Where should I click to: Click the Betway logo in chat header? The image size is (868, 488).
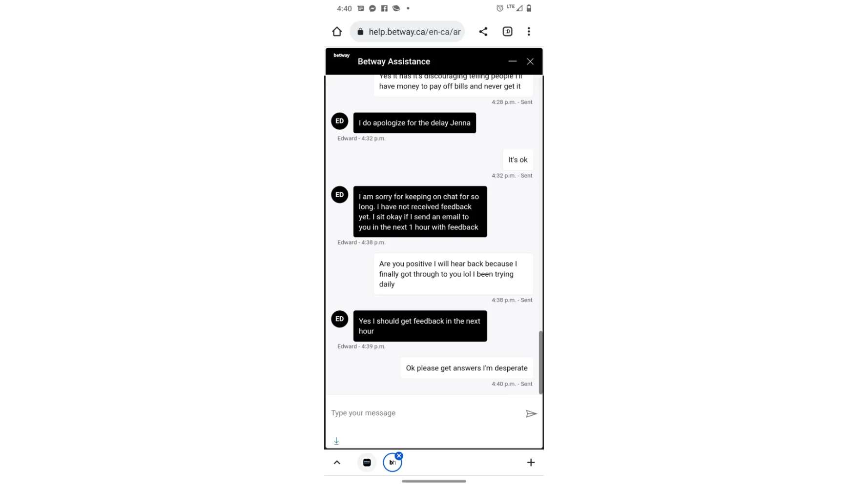tap(341, 56)
